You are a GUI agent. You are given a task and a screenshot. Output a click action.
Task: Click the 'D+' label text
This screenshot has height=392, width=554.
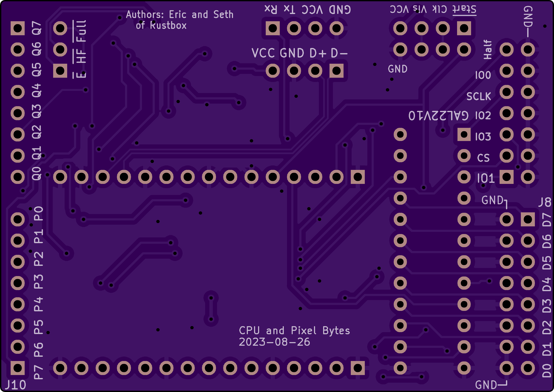tap(318, 53)
